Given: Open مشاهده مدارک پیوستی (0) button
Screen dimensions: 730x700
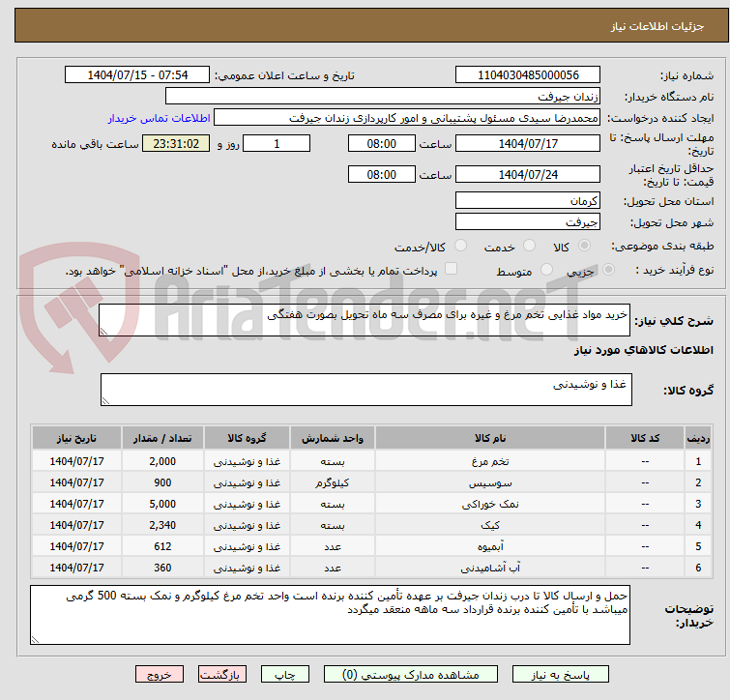Looking at the screenshot, I should point(410,675).
